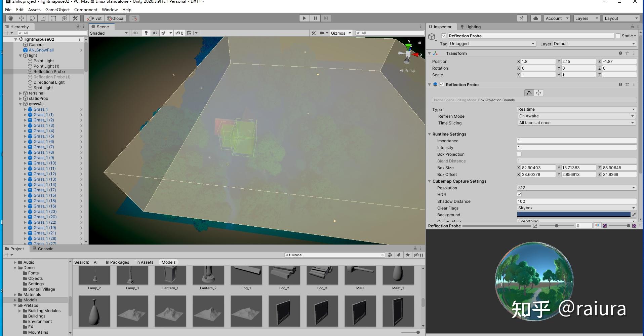The image size is (644, 336).
Task: Pick the reflection probe Background color
Action: (573, 215)
